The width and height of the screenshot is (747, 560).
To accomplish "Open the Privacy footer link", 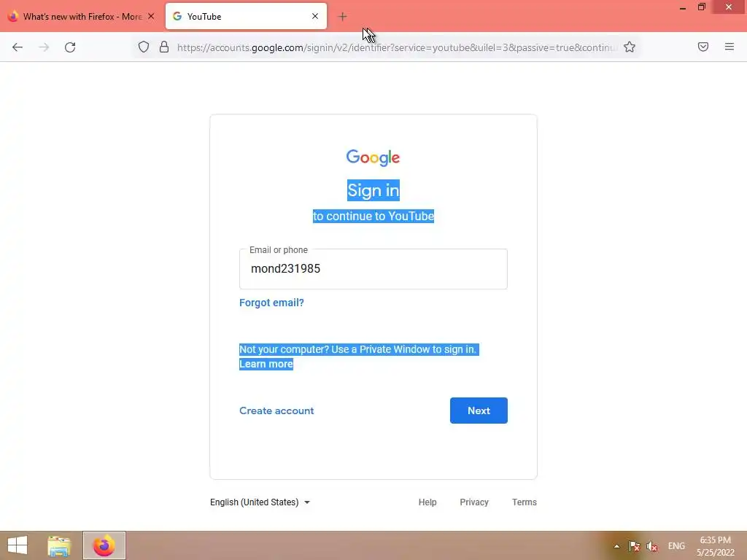I will (x=474, y=502).
